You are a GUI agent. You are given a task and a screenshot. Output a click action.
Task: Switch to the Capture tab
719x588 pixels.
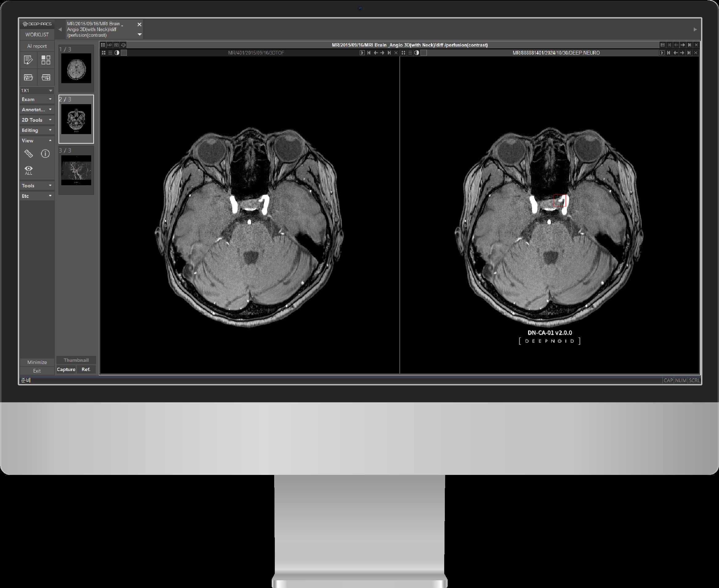click(66, 369)
